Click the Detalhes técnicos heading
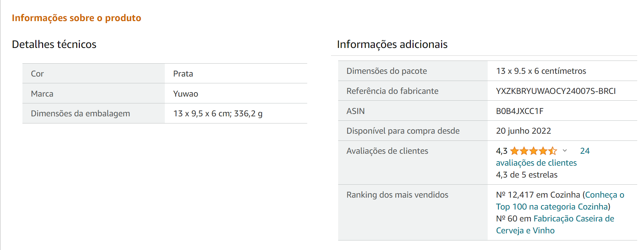The image size is (644, 250). coord(54,45)
